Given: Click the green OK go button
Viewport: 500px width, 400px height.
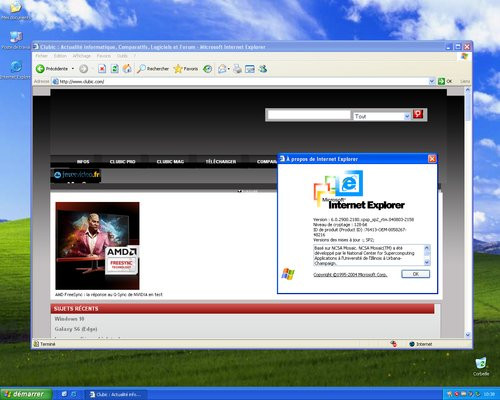Looking at the screenshot, I should pyautogui.click(x=445, y=81).
